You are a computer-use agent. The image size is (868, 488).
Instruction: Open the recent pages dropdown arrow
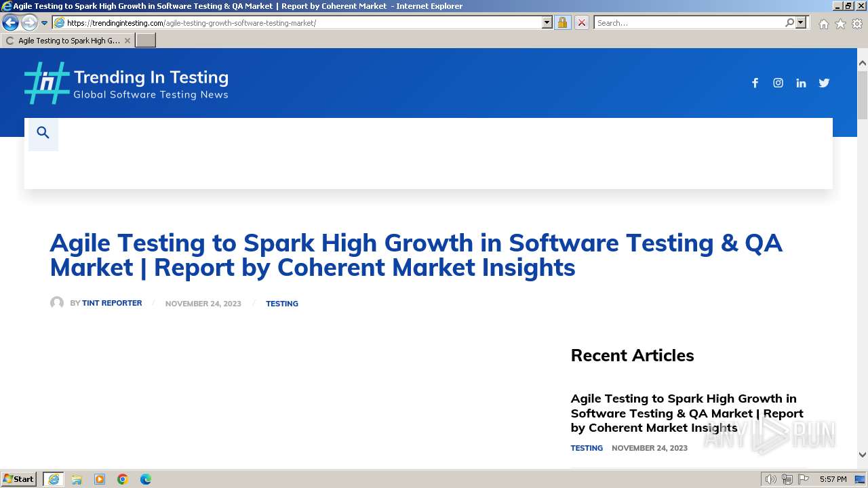44,22
